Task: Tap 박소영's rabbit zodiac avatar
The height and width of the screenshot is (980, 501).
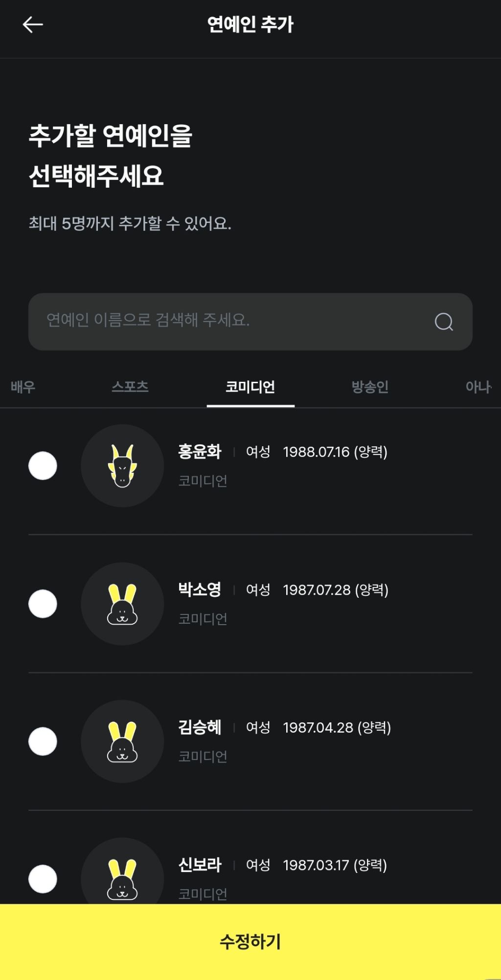Action: click(122, 604)
